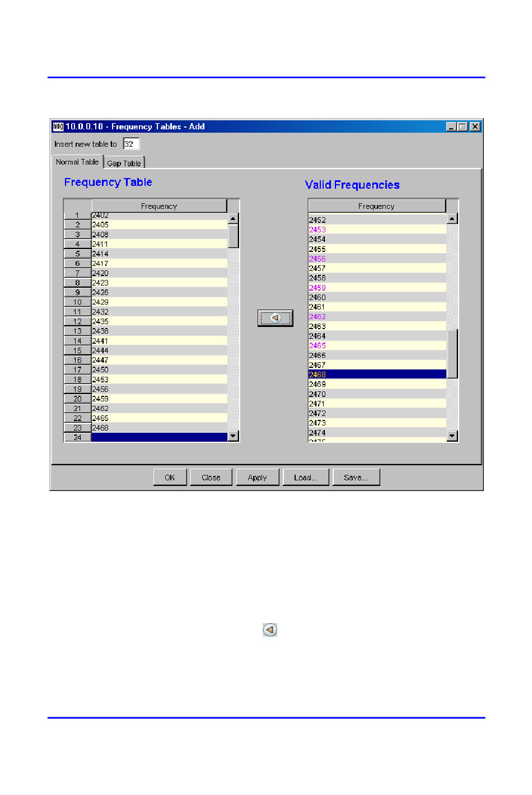Image resolution: width=532 pixels, height=795 pixels.
Task: Click the left-arrow add frequency button
Action: [x=275, y=318]
